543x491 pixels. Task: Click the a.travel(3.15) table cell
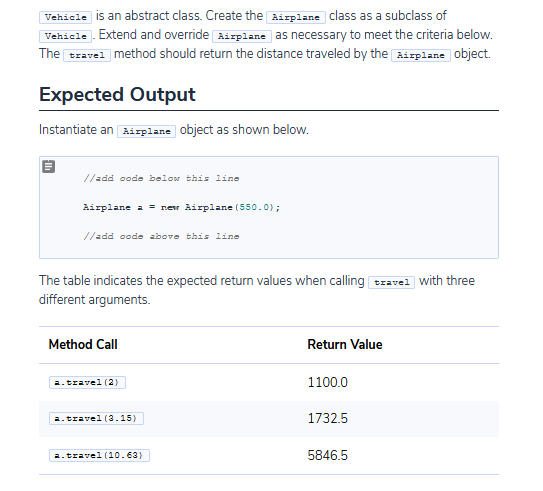(96, 418)
